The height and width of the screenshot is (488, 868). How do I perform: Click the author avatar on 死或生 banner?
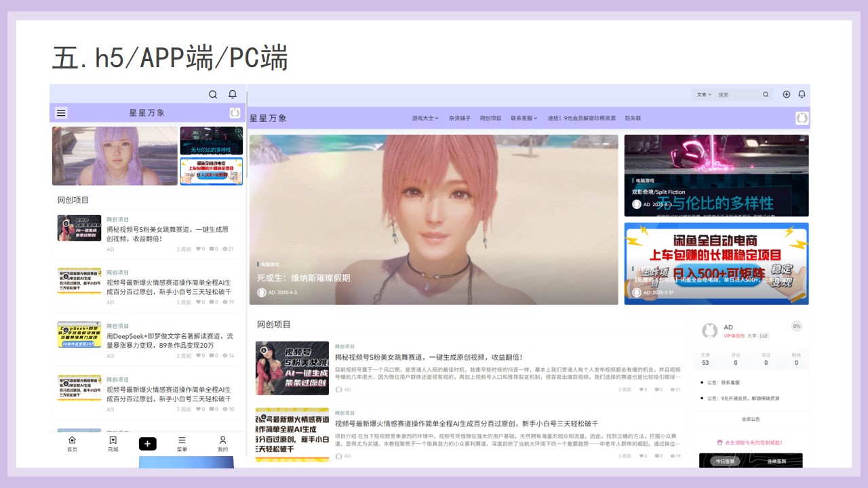coord(262,292)
